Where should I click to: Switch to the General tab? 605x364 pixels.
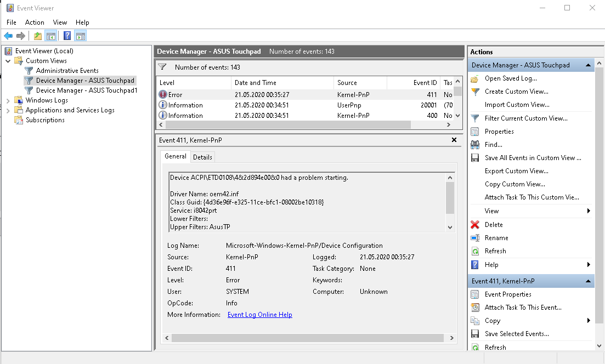175,156
